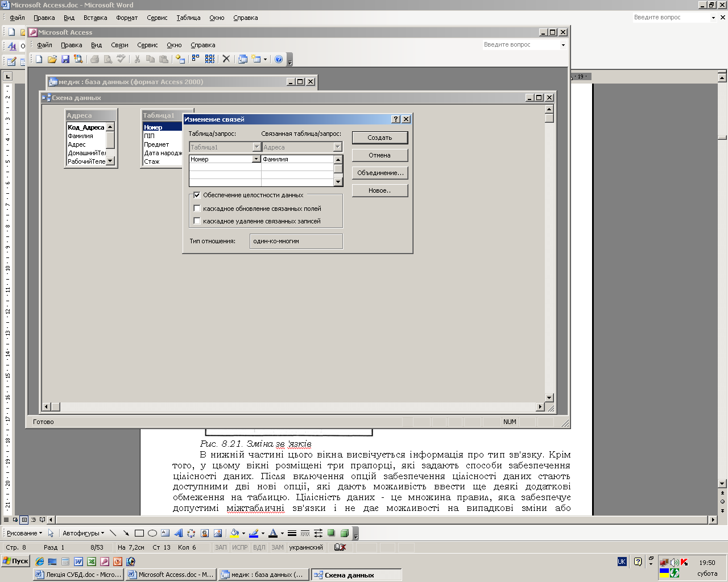Click the Insert Clip Art icon
Image resolution: width=728 pixels, height=582 pixels.
(x=205, y=533)
